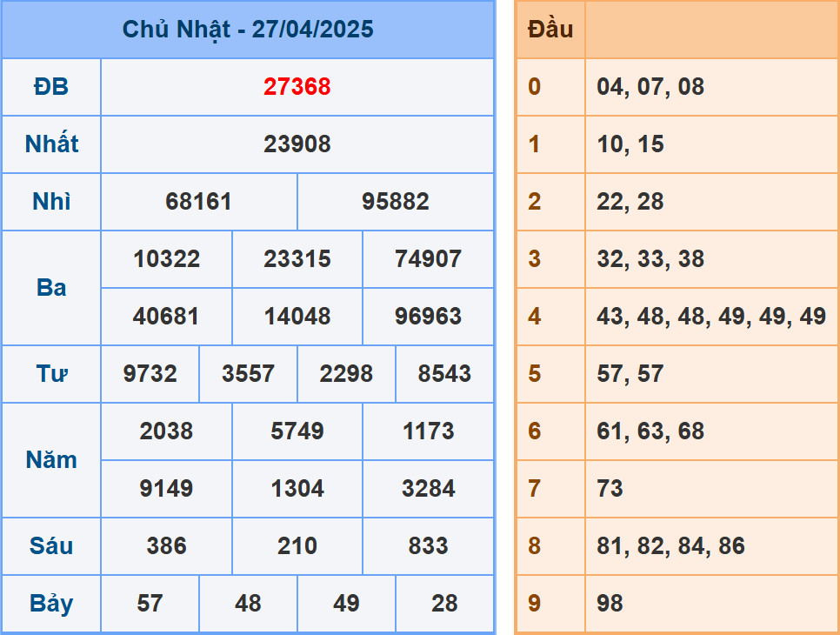The image size is (840, 635).
Task: Click the Đầu column header
Action: point(550,29)
